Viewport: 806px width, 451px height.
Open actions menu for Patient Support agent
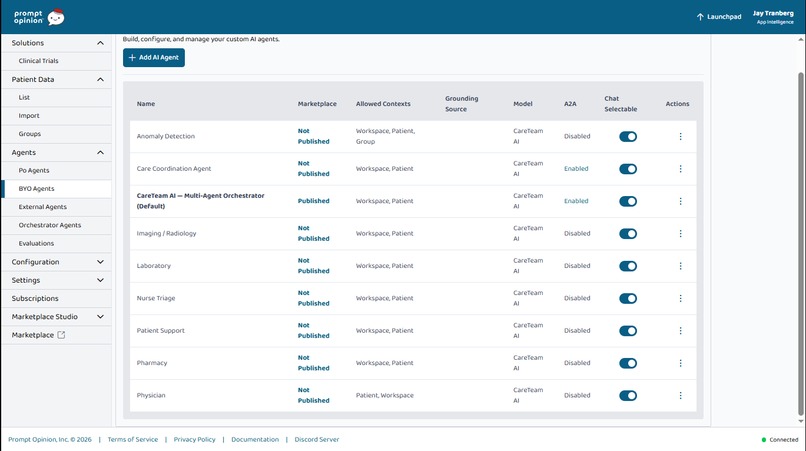tap(680, 331)
